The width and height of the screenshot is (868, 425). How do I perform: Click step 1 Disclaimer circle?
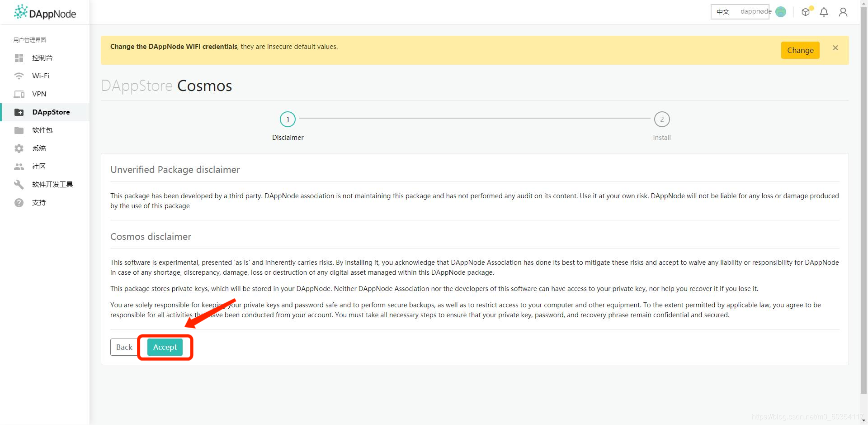[288, 119]
